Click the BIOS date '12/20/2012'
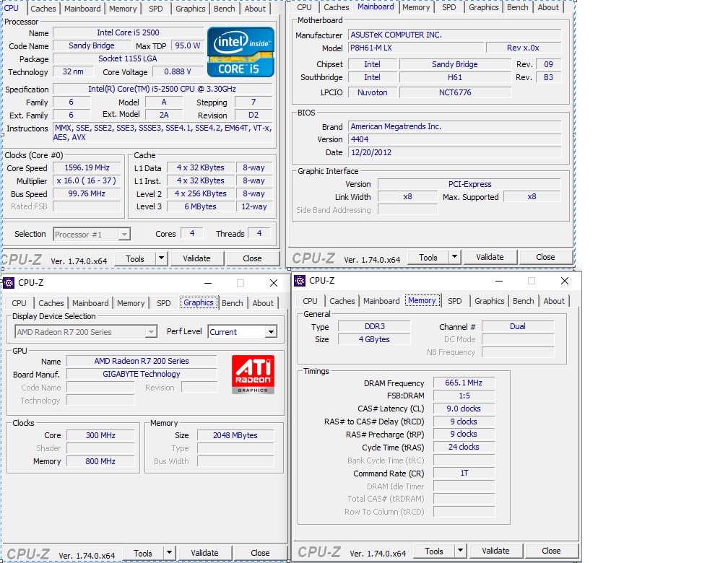Viewport: 728px width, 563px height. (455, 152)
